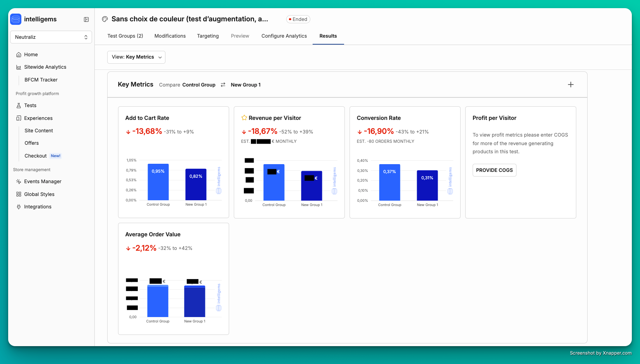Click the Home house icon
This screenshot has width=640, height=364.
tap(19, 55)
